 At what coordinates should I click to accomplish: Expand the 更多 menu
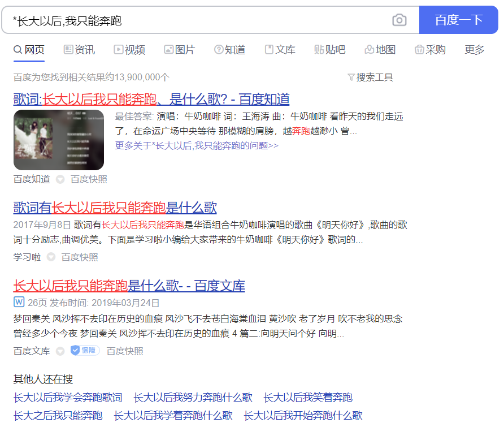pyautogui.click(x=475, y=50)
